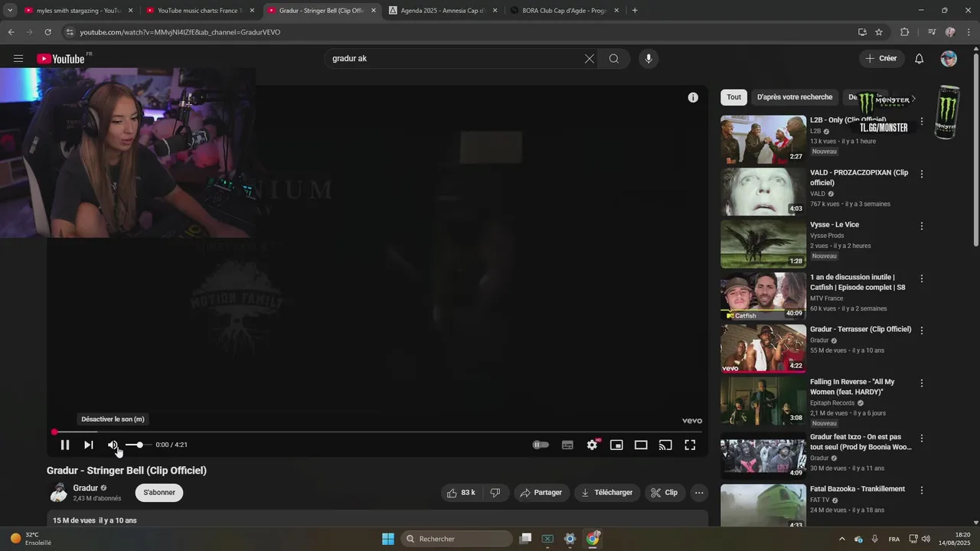Click the Créer button

881,59
